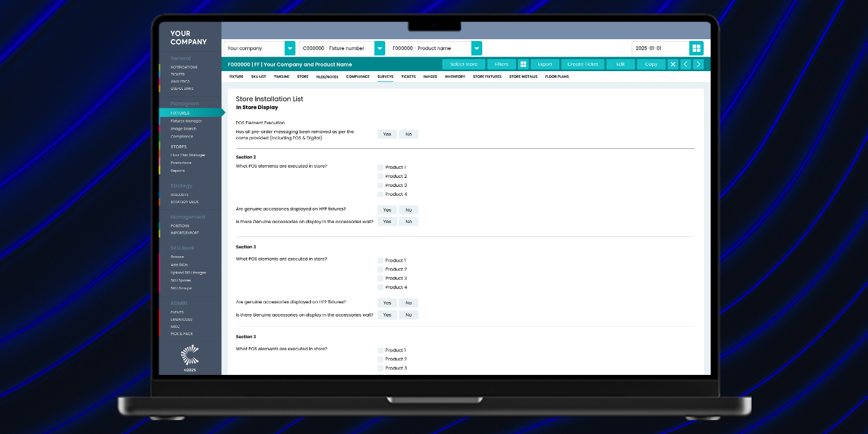Click the Export button
Image resolution: width=868 pixels, height=434 pixels.
click(x=545, y=64)
